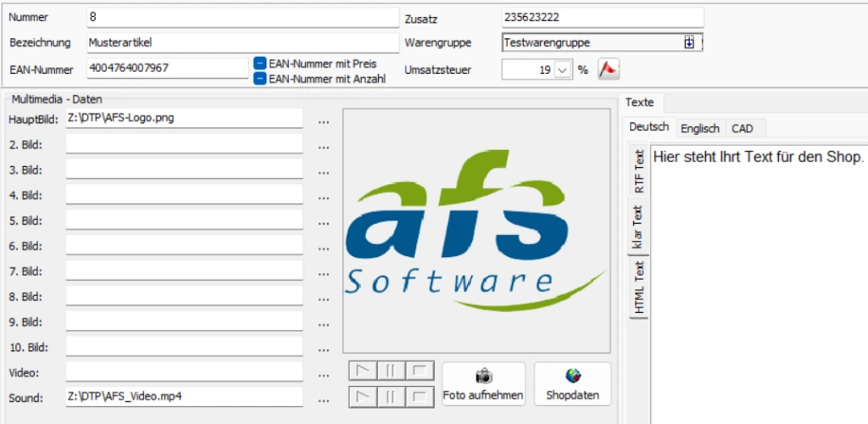
Task: Click the empty 6. Bild path field
Action: pos(184,245)
